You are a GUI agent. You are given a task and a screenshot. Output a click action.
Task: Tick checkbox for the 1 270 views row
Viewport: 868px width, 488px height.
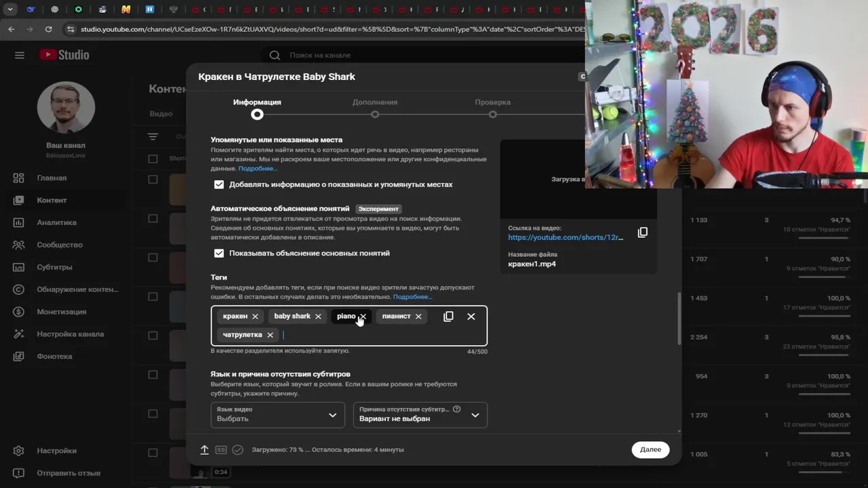click(x=153, y=413)
